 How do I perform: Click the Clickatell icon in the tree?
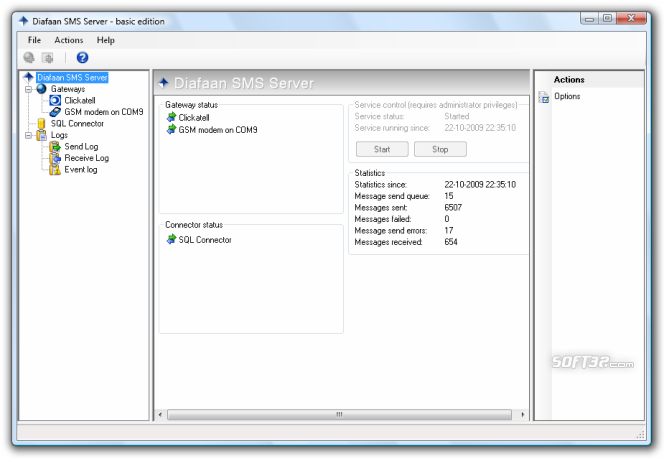[55, 100]
